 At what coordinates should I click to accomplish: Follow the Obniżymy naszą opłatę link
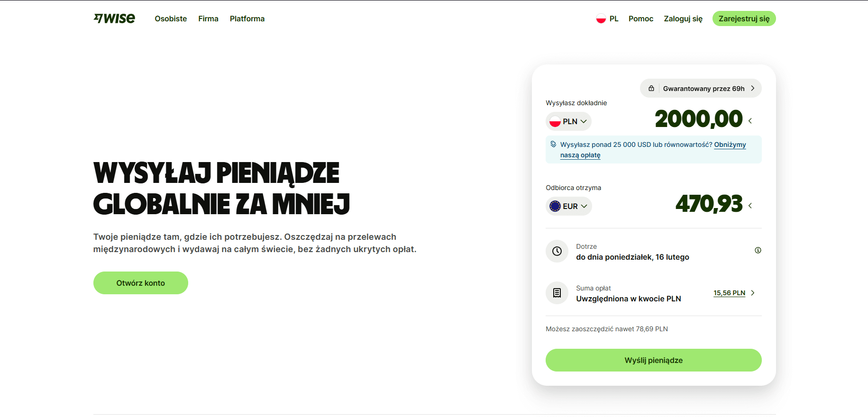(x=730, y=145)
